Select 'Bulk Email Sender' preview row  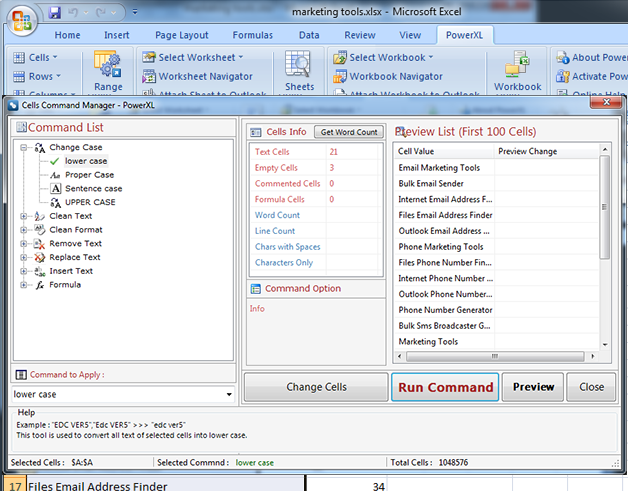(x=496, y=183)
